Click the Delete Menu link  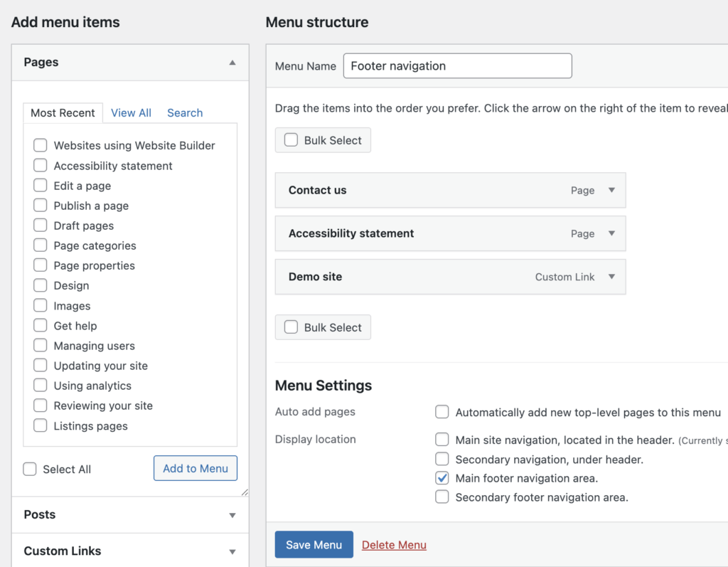pyautogui.click(x=394, y=545)
